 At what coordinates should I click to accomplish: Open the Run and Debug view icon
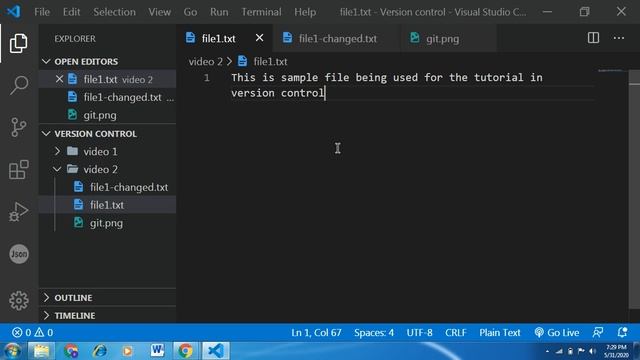[x=19, y=211]
